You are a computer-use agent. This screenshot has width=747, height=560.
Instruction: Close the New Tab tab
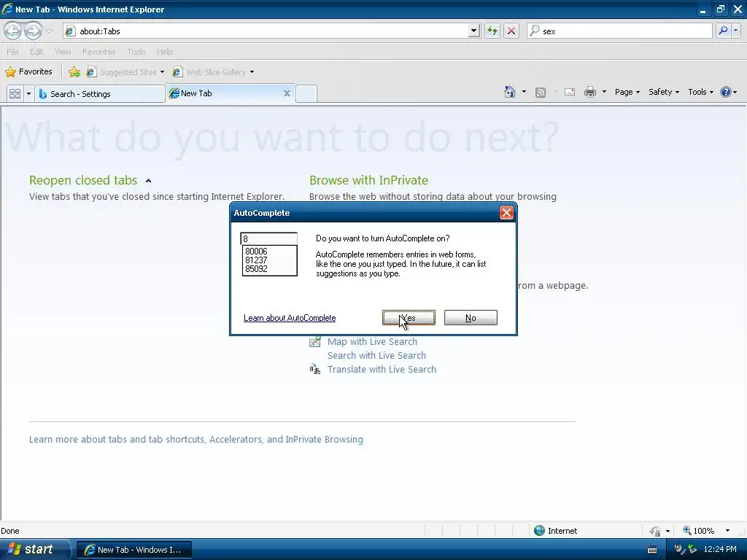[x=287, y=93]
